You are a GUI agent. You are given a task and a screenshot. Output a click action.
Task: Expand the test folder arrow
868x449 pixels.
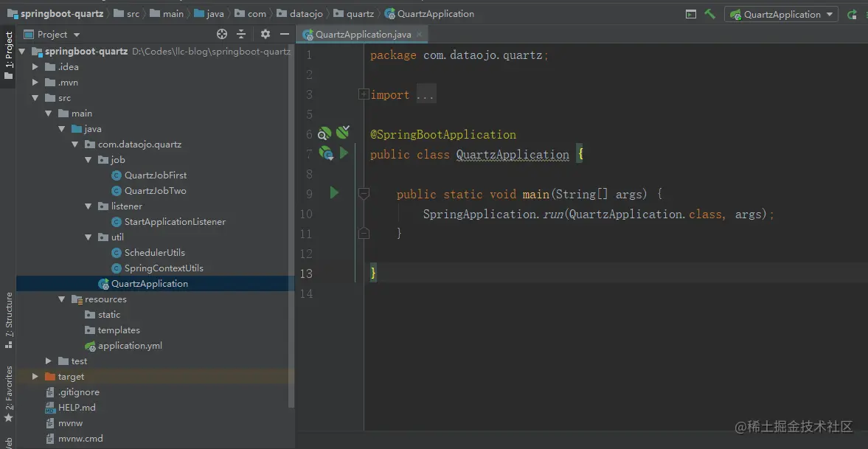[49, 361]
